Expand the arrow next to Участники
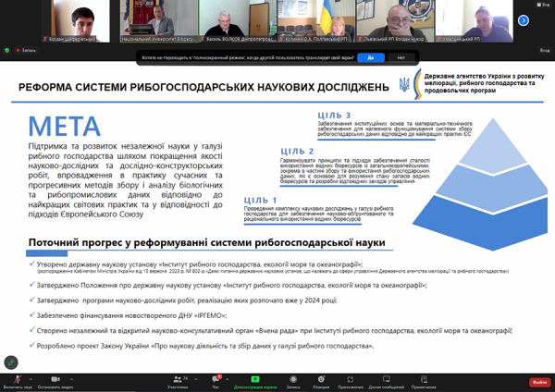The width and height of the screenshot is (555, 392). [196, 379]
